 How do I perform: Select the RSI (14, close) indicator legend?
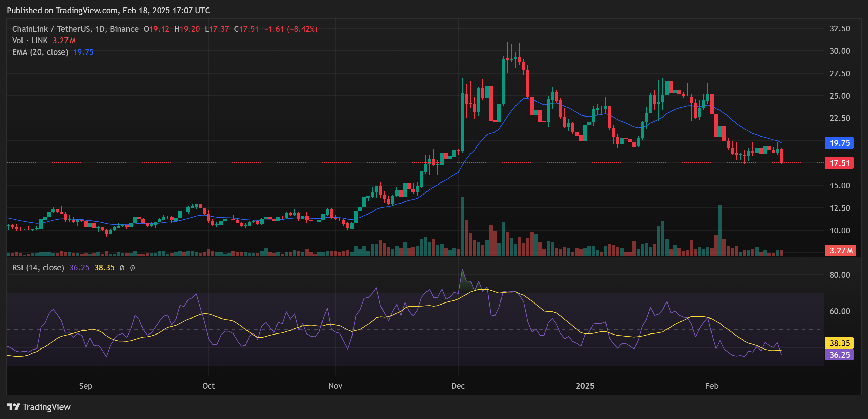[x=38, y=268]
